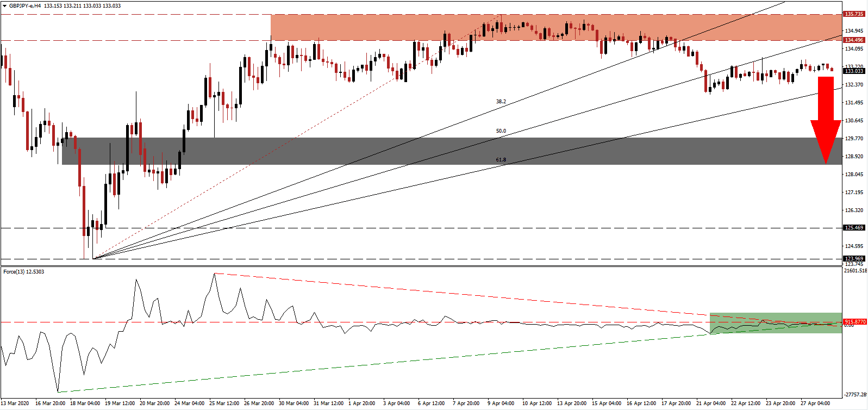Viewport: 868px width, 410px height.
Task: Click the 132.370 price axis value
Action: coord(854,84)
